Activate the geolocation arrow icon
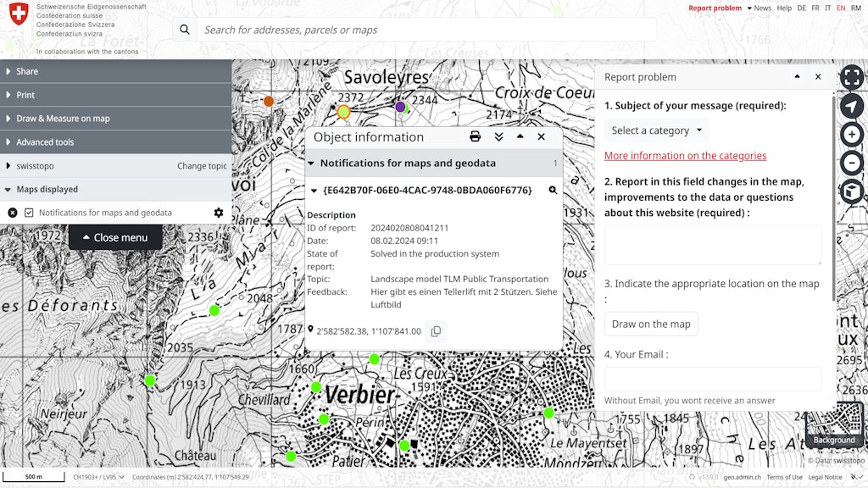This screenshot has width=868, height=488. click(850, 108)
